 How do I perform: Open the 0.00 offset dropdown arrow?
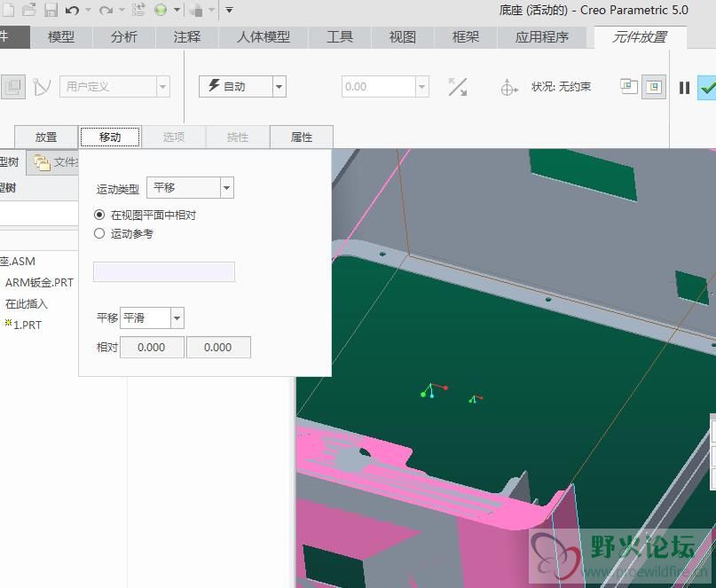pyautogui.click(x=422, y=87)
